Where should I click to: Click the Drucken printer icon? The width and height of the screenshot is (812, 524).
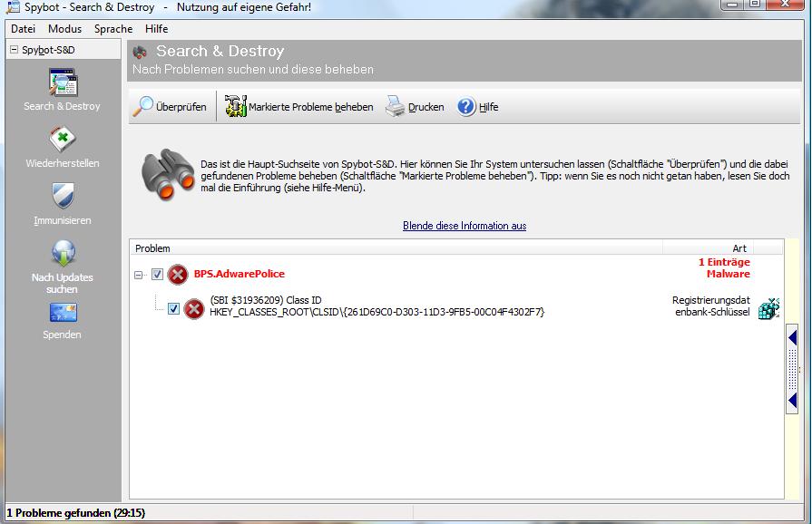[396, 107]
